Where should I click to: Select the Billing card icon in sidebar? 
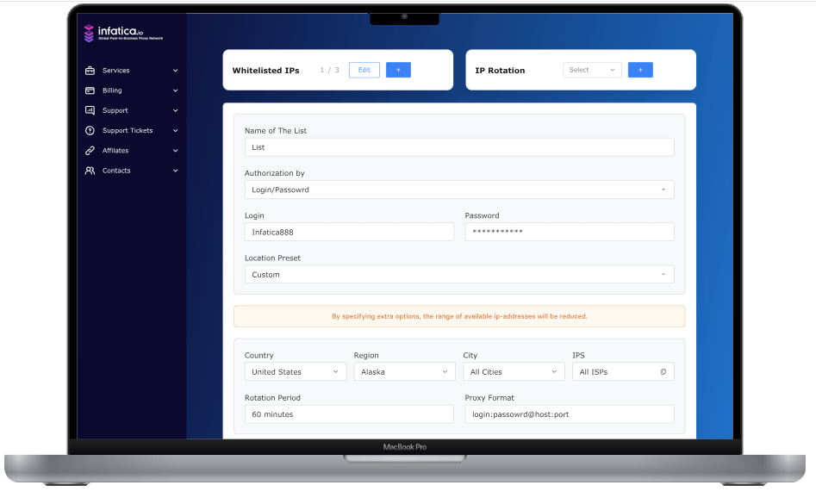pyautogui.click(x=90, y=90)
